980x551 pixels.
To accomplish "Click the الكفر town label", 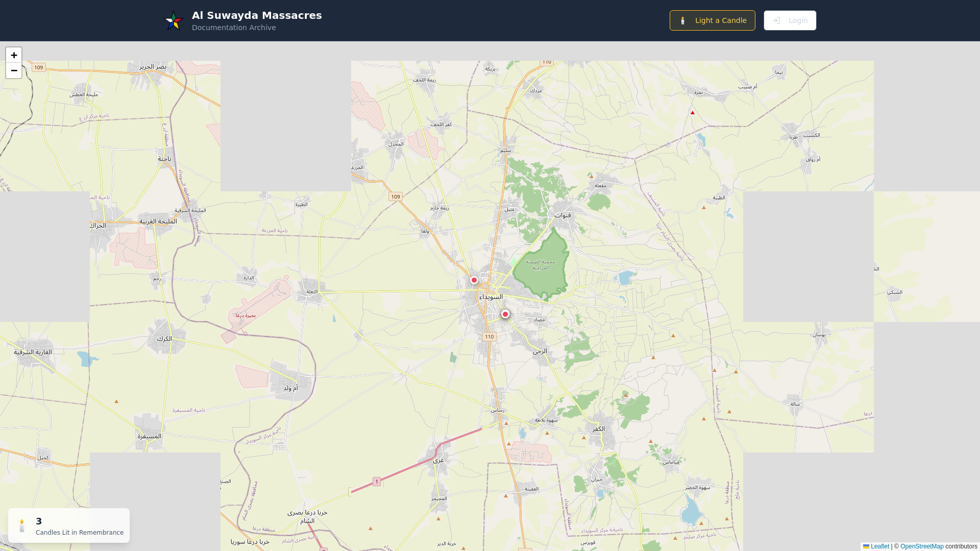I will coord(599,429).
